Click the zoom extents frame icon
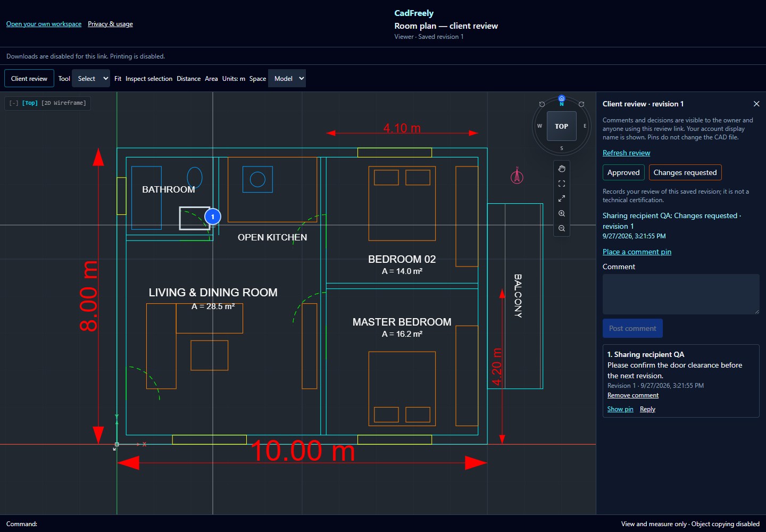 (x=562, y=184)
